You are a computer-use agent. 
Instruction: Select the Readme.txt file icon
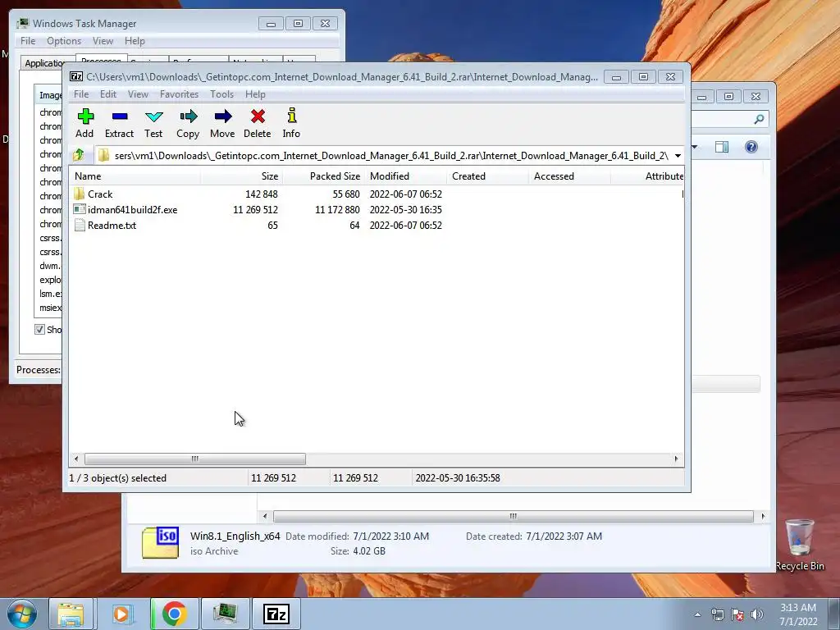(80, 225)
